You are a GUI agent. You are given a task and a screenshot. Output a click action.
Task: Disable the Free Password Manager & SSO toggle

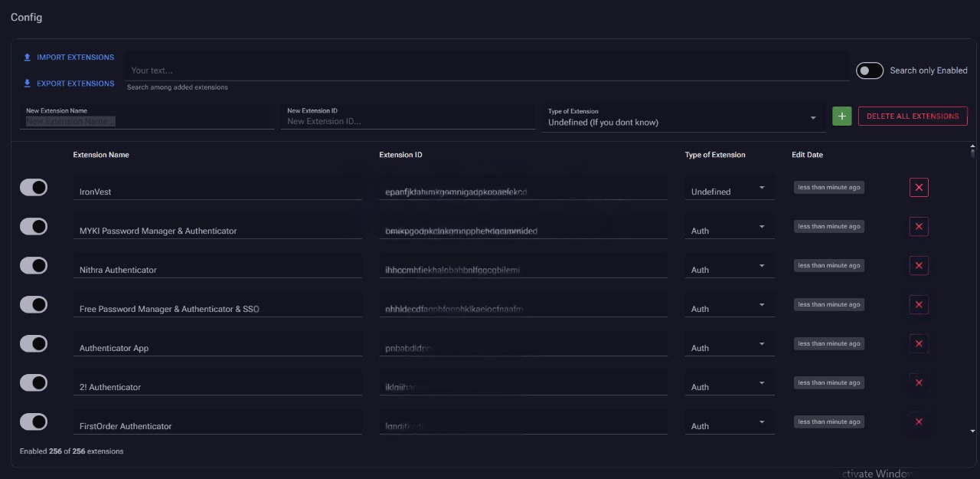(34, 304)
